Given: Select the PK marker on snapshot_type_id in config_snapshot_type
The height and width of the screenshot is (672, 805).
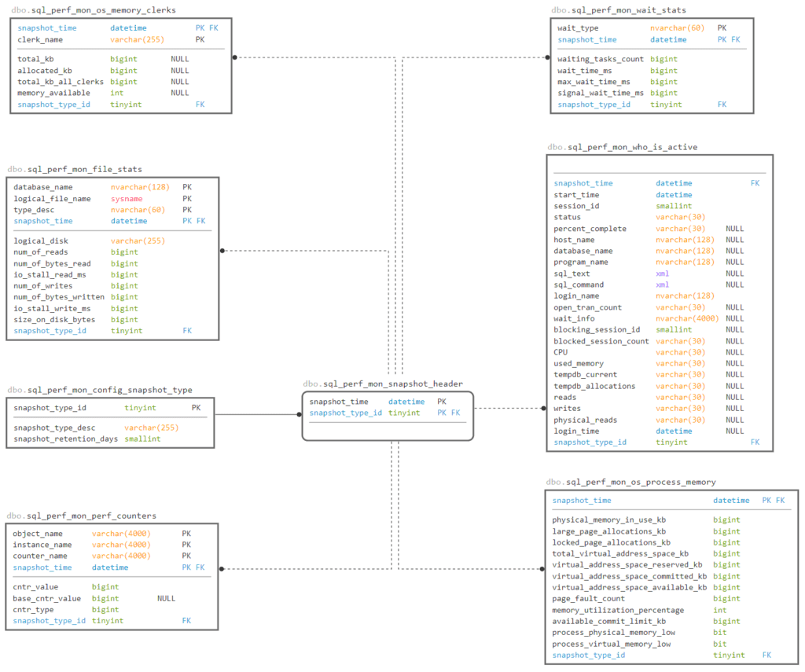Looking at the screenshot, I should [197, 408].
